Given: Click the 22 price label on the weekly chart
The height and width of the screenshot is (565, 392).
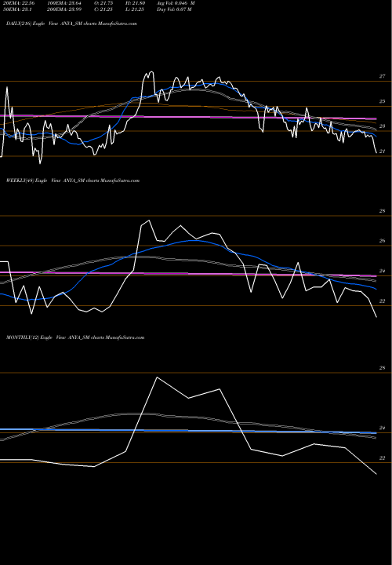Looking at the screenshot, I should pos(382,301).
